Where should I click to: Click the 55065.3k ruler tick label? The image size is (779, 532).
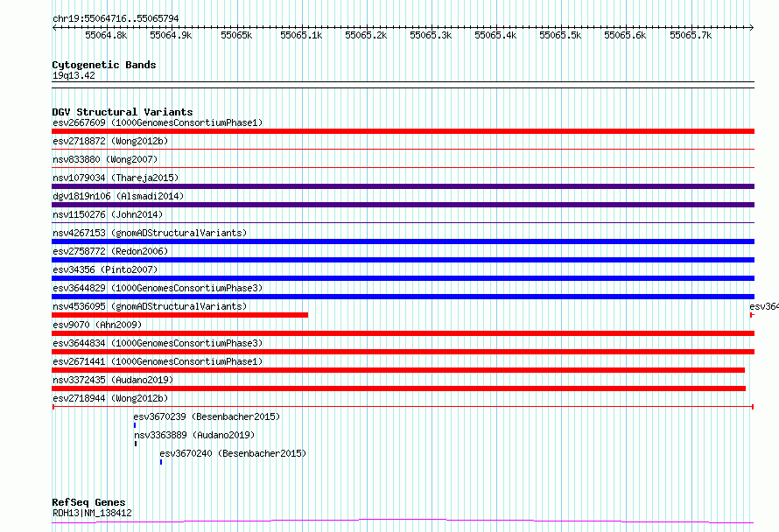tap(431, 35)
